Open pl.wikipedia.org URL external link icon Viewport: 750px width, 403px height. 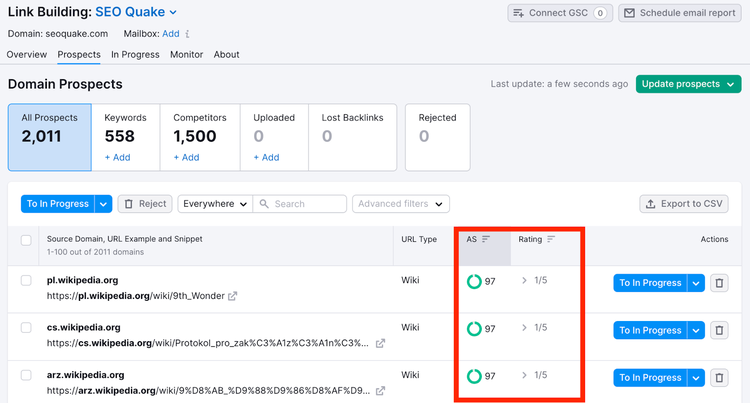point(232,296)
